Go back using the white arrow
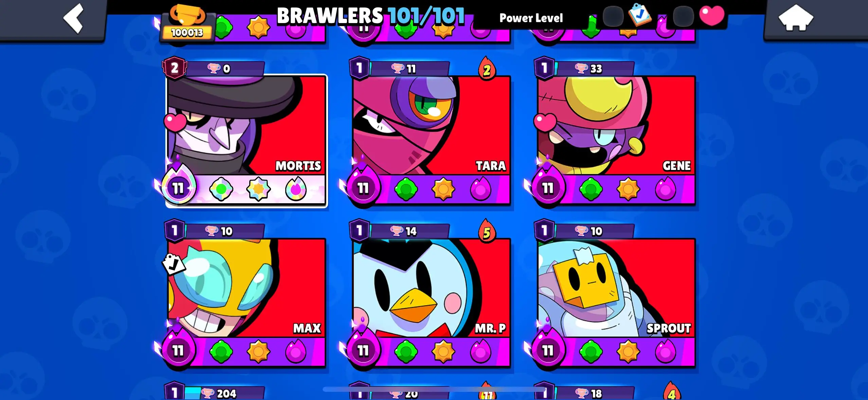 74,18
